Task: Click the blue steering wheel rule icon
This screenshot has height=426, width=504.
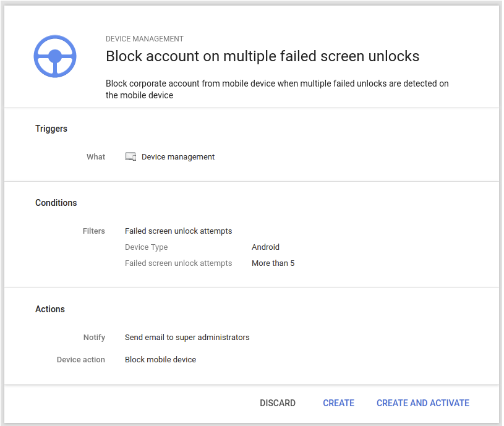Action: [55, 56]
